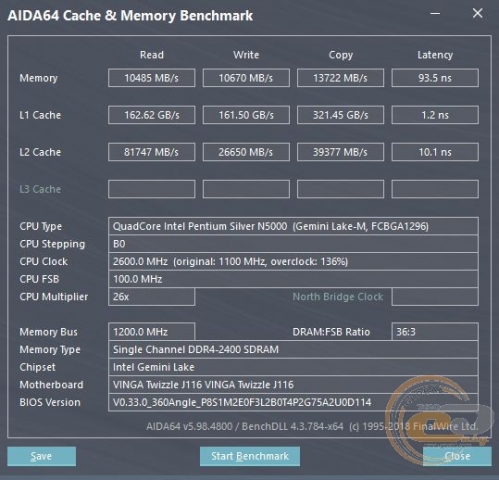Screen dimensions: 499x480
Task: Select L1 Cache Latency 1.2 ns
Action: [435, 115]
